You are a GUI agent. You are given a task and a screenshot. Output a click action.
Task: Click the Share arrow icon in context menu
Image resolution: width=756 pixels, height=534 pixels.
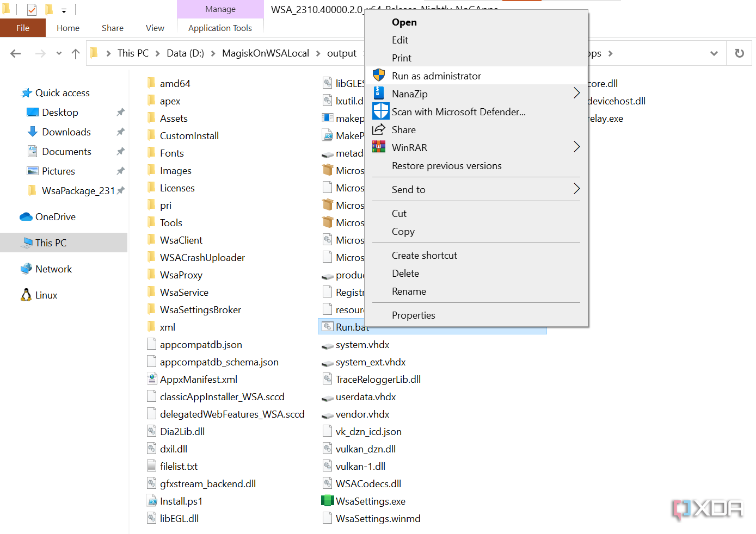(379, 129)
